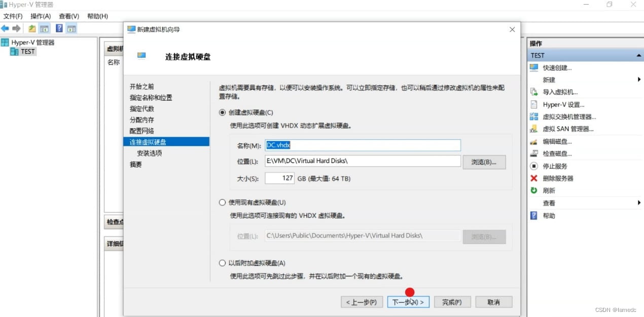Click the 检查磁盘 icon in actions pane
Image resolution: width=644 pixels, height=317 pixels.
click(x=533, y=153)
